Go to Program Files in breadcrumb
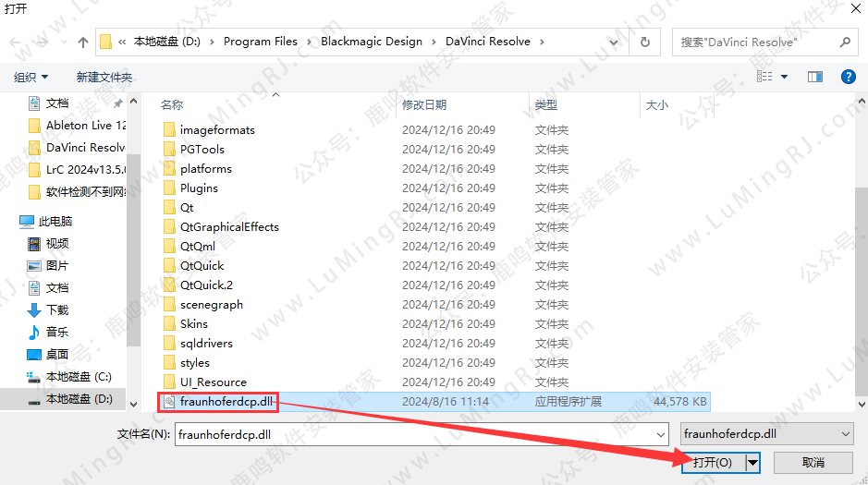This screenshot has width=868, height=485. click(261, 42)
